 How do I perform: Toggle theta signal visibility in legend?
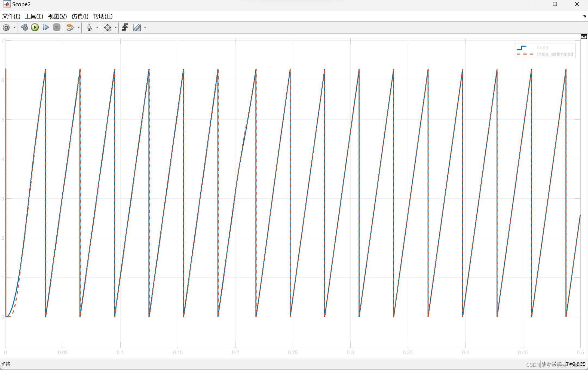(543, 48)
